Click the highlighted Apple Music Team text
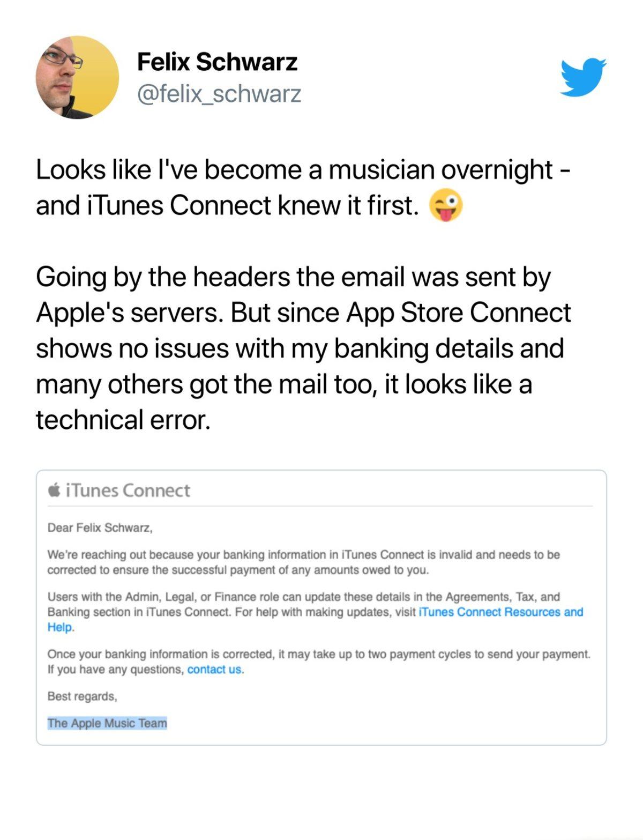The height and width of the screenshot is (840, 643). point(107,723)
